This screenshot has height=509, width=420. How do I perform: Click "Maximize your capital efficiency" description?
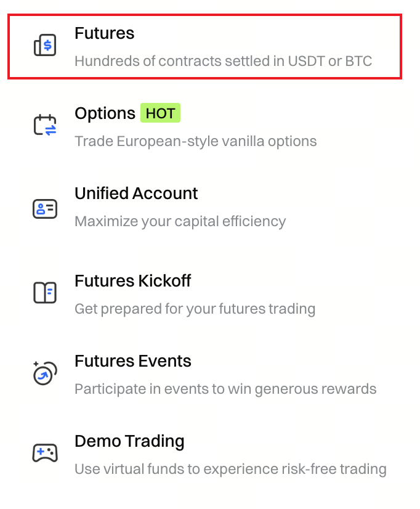pos(180,221)
